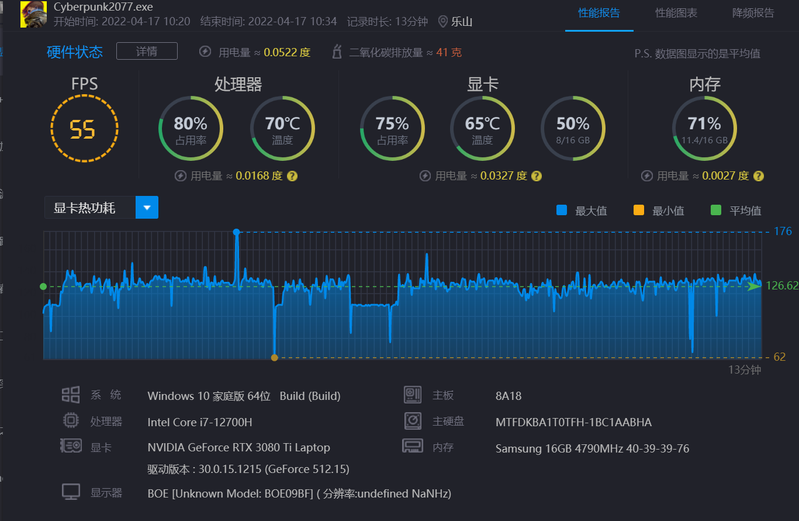The width and height of the screenshot is (799, 521).
Task: Click the 详情 button next to 硬件状态
Action: [x=146, y=51]
